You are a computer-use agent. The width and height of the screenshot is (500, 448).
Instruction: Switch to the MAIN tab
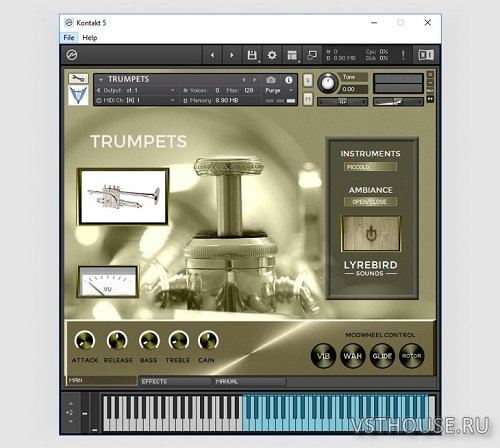(101, 380)
